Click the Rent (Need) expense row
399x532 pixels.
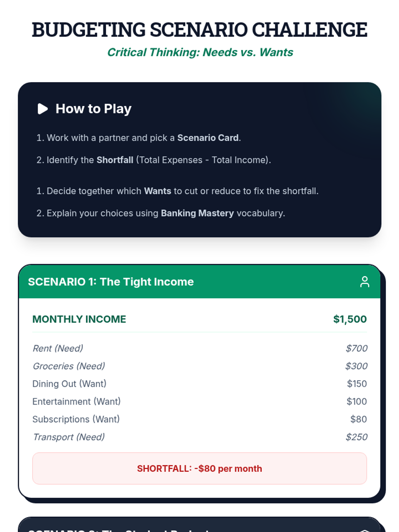point(199,348)
